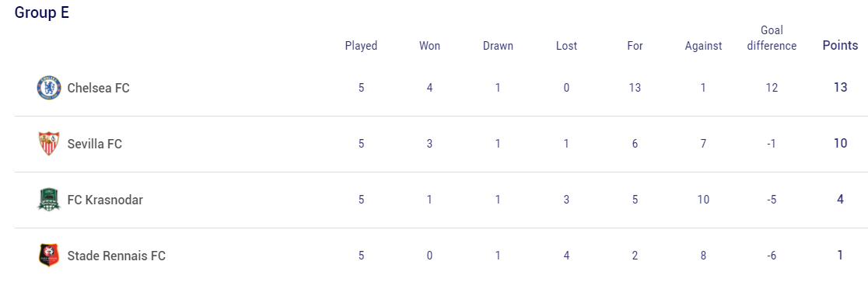Click the For column header
868x289 pixels.
635,46
